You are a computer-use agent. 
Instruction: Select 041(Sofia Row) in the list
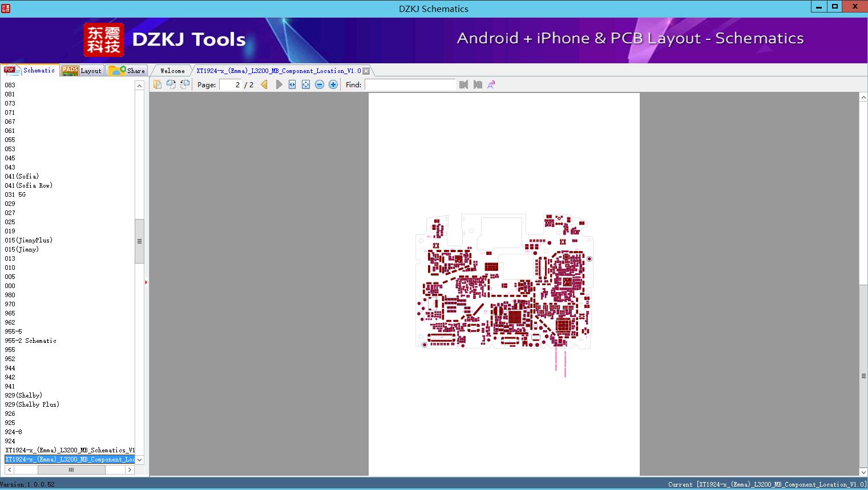pos(29,185)
